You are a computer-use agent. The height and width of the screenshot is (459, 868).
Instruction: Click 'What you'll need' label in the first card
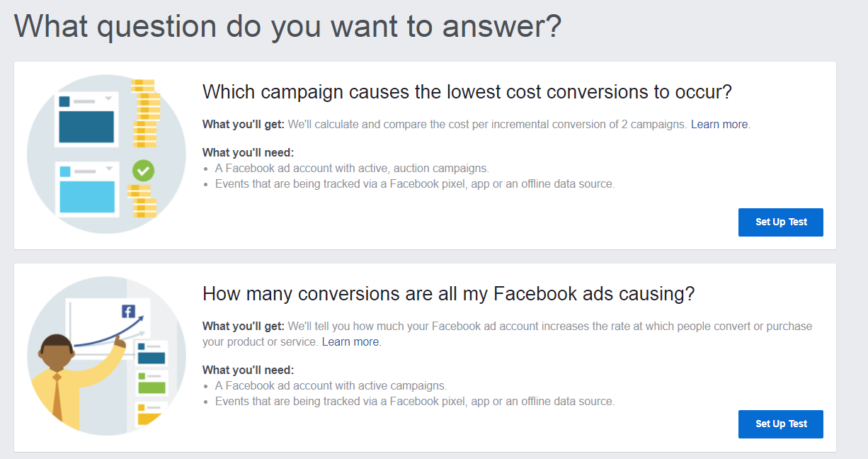[248, 152]
